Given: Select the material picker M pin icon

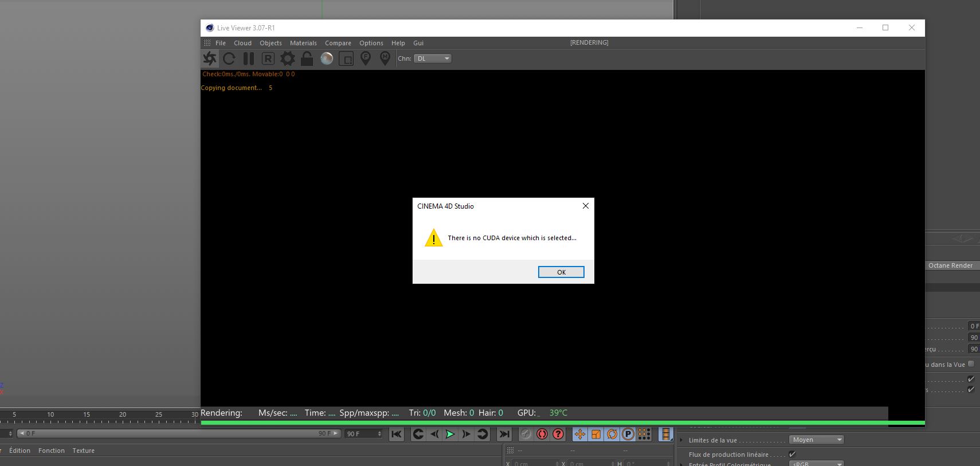Looking at the screenshot, I should tap(385, 58).
